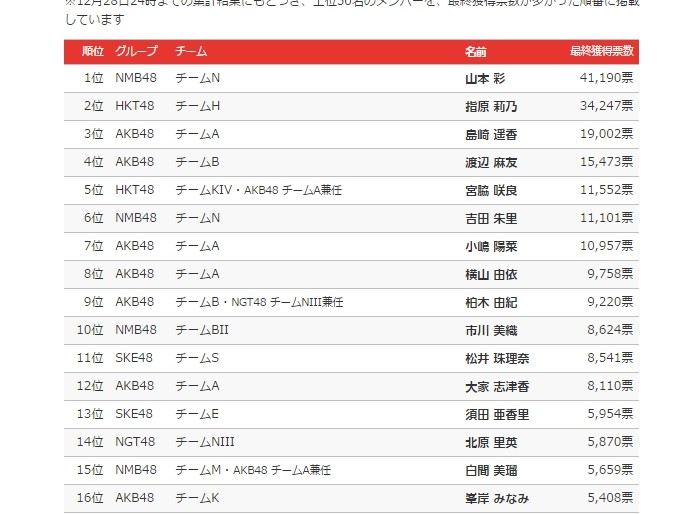The width and height of the screenshot is (691, 514).
Task: Click the vote count 34,247票
Action: pos(606,105)
